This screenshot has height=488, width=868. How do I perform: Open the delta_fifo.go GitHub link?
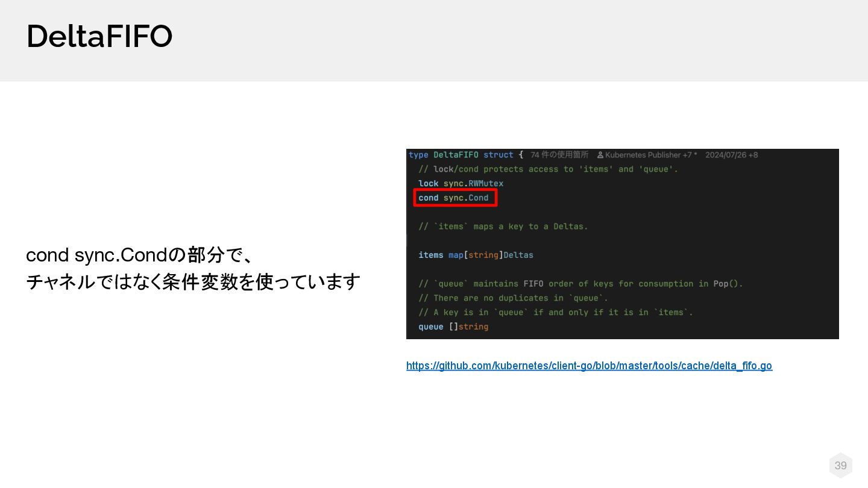[589, 366]
